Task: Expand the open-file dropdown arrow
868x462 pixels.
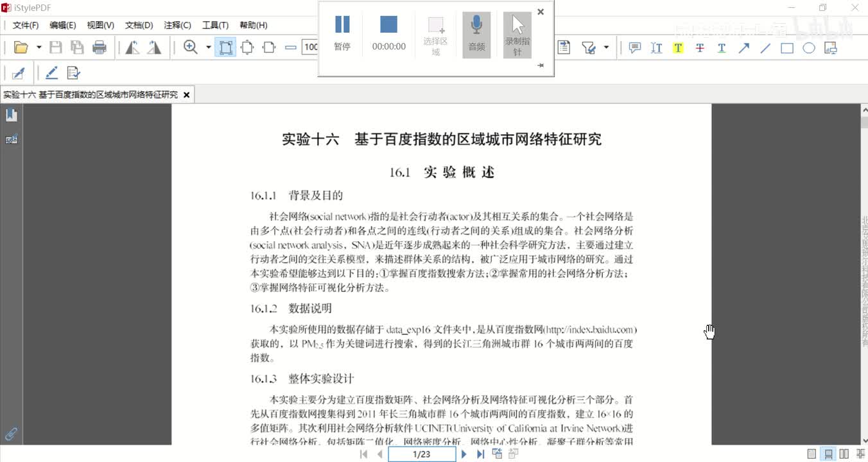Action: [x=39, y=47]
